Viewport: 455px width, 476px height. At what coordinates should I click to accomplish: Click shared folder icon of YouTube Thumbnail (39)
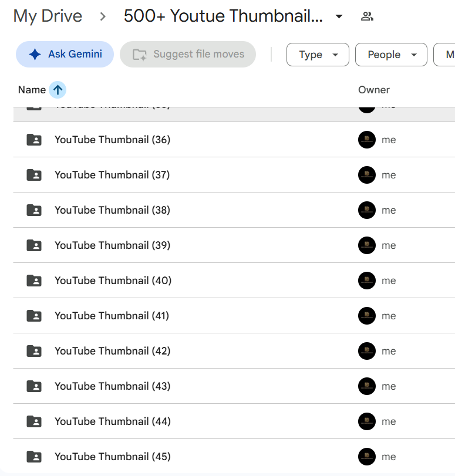[34, 245]
